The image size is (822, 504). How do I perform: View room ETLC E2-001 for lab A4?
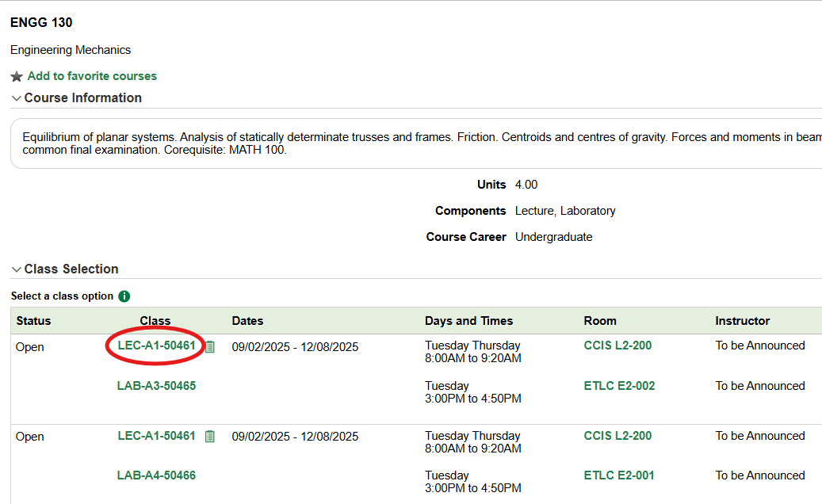click(617, 475)
